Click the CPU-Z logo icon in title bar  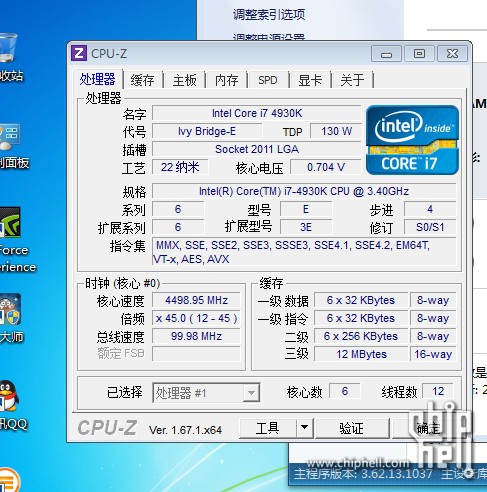click(79, 53)
